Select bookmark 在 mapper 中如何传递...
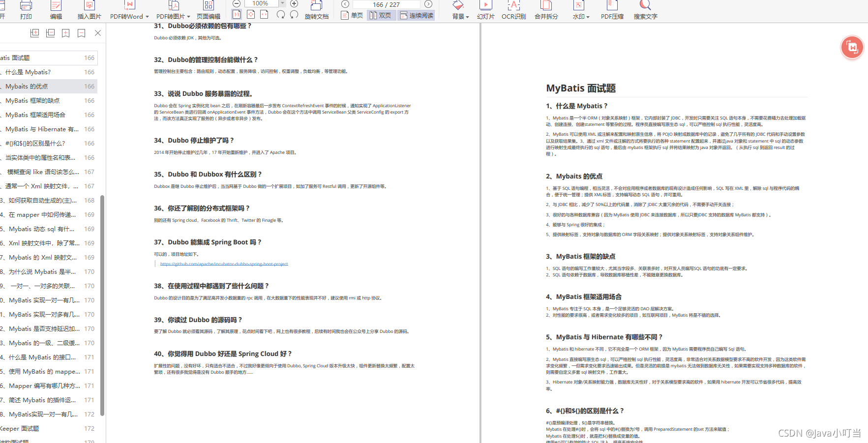 [x=49, y=214]
